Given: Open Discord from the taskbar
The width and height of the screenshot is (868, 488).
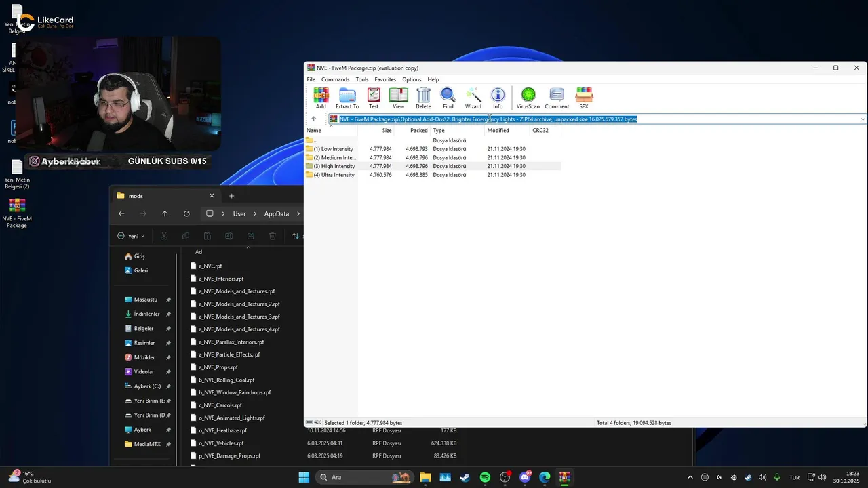Looking at the screenshot, I should 525,477.
